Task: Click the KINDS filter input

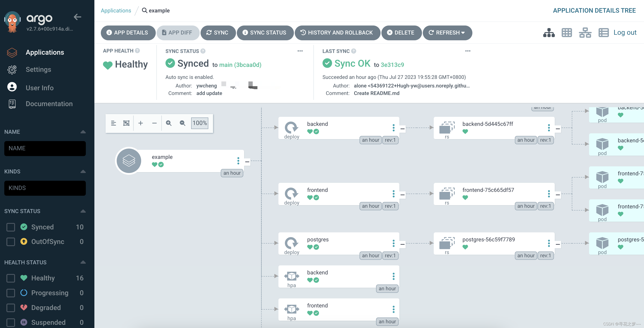Action: (45, 188)
